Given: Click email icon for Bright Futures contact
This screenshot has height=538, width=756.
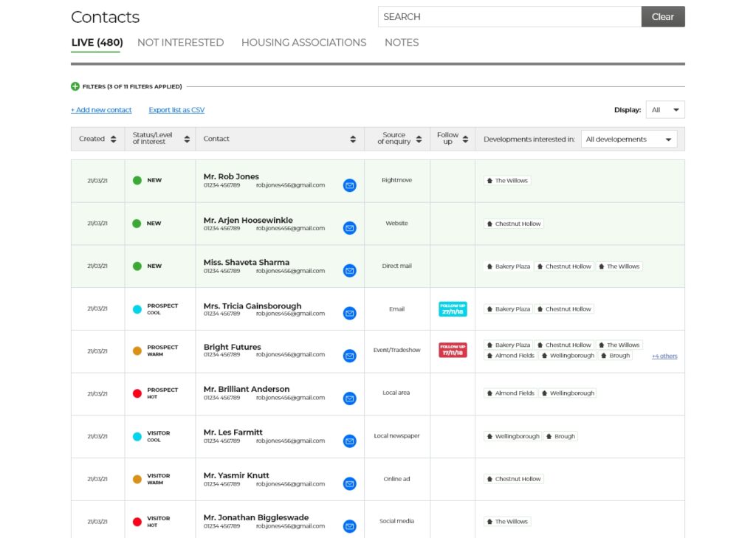Looking at the screenshot, I should pyautogui.click(x=349, y=356).
